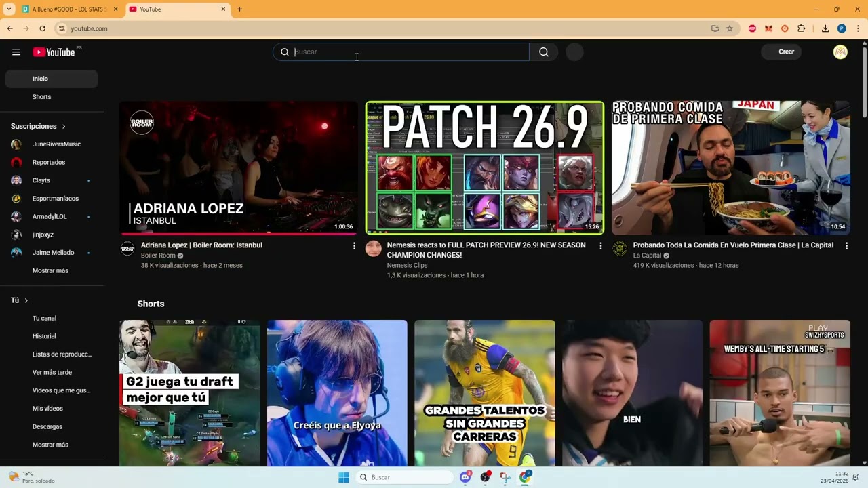This screenshot has height=488, width=868.
Task: Expand the Tú section chevron
Action: pos(26,300)
